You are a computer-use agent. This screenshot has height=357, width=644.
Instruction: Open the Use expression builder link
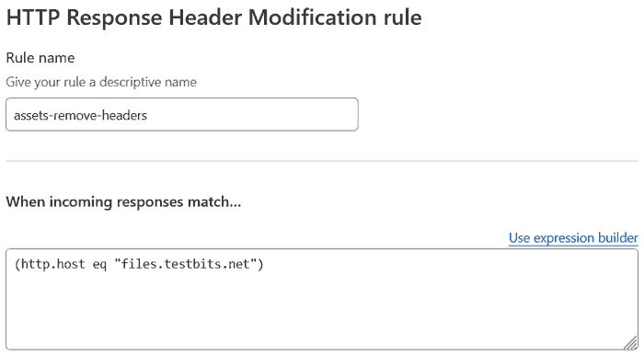573,238
